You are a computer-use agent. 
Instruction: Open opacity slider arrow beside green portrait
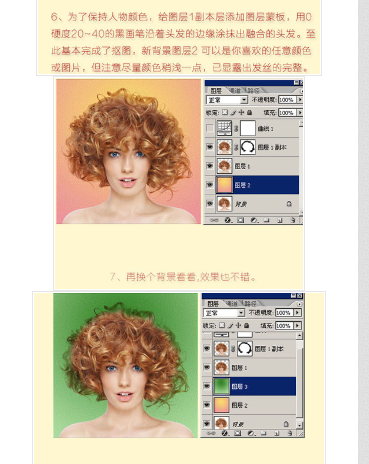click(297, 313)
